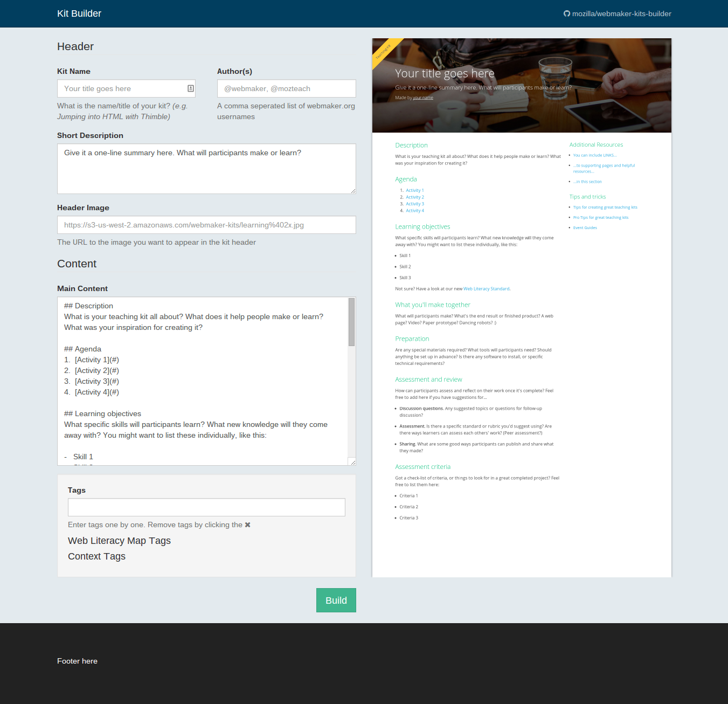Click the Main Content textarea resize handle

click(353, 462)
